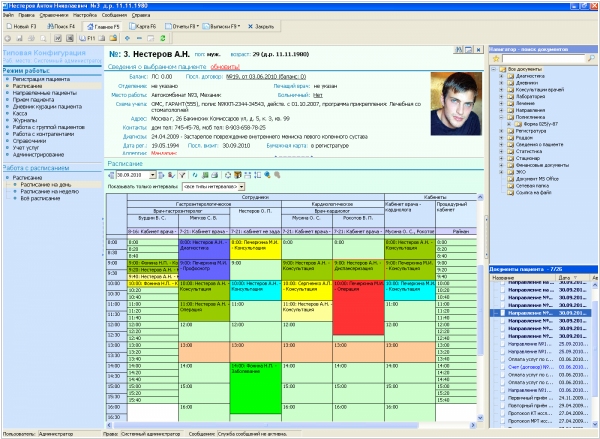Click the schedule's horizontal scrollbar
Viewport: 600px width, 439px height.
pos(266,425)
